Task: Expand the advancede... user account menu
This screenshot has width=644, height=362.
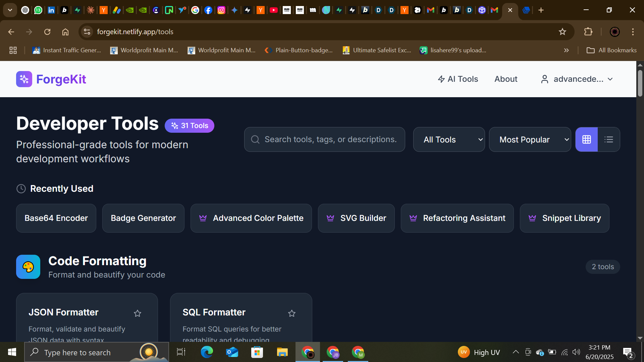Action: [578, 79]
